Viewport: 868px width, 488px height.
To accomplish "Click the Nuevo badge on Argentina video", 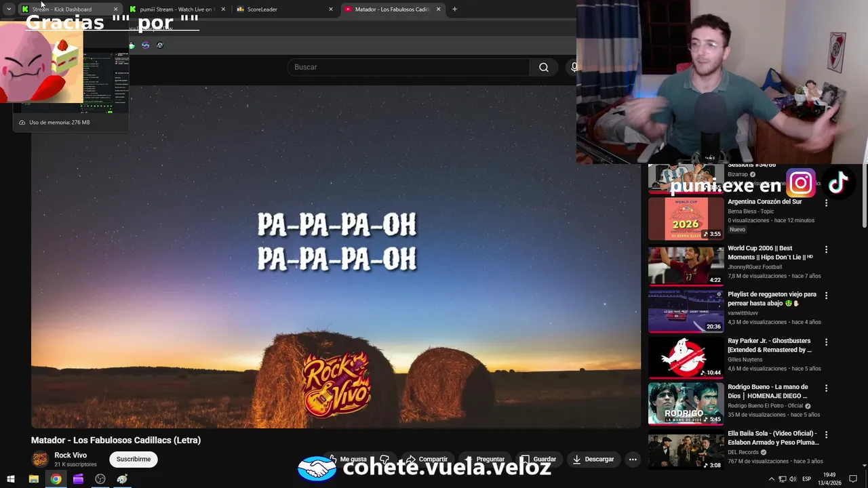I will (x=737, y=230).
